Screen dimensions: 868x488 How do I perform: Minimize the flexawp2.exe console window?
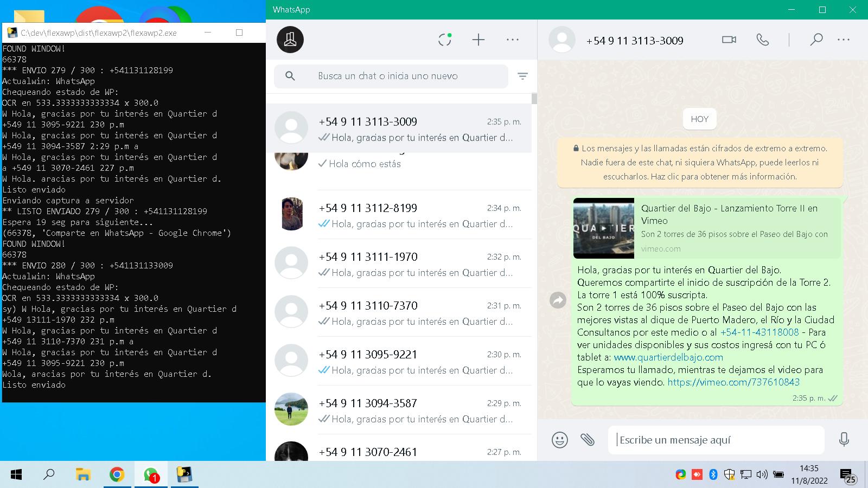[208, 33]
